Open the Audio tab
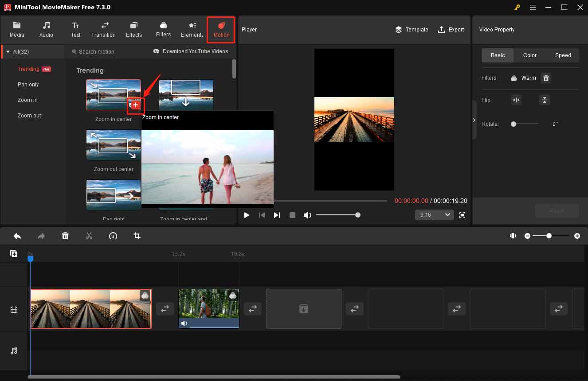This screenshot has width=588, height=381. [x=46, y=29]
